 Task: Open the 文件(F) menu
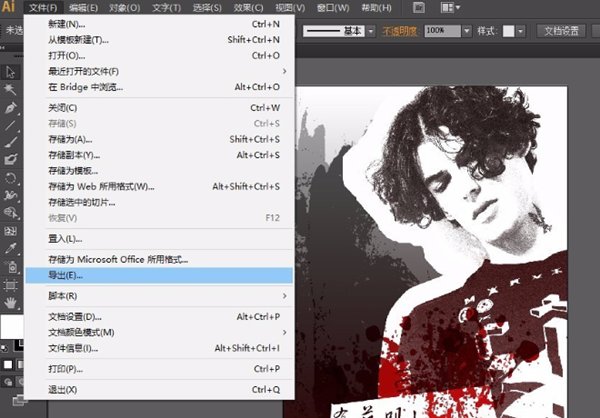pyautogui.click(x=43, y=8)
